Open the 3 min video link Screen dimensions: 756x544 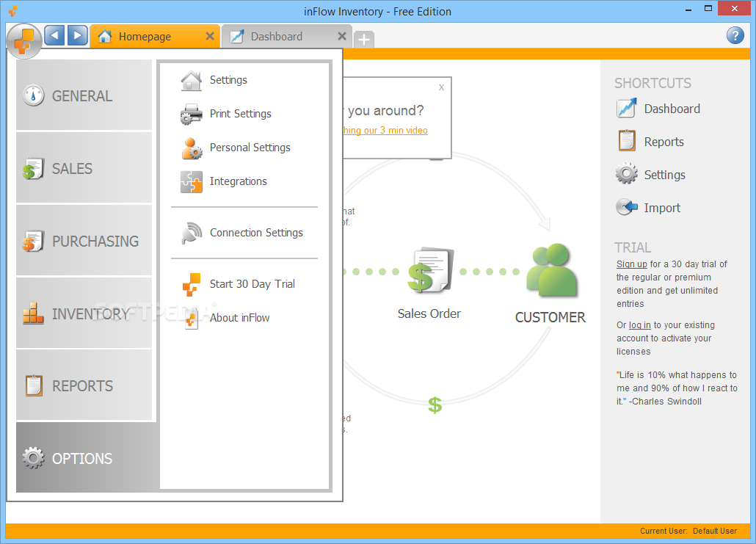click(x=385, y=130)
